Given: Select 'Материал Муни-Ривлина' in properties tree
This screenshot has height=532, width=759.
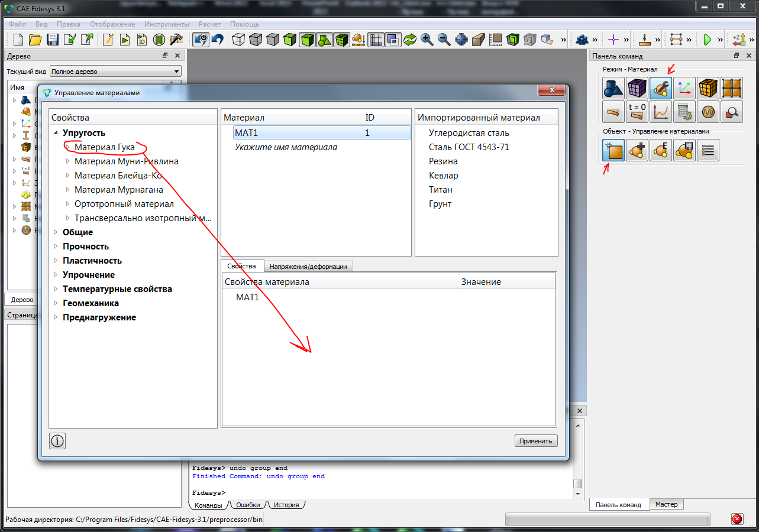Looking at the screenshot, I should pos(127,161).
